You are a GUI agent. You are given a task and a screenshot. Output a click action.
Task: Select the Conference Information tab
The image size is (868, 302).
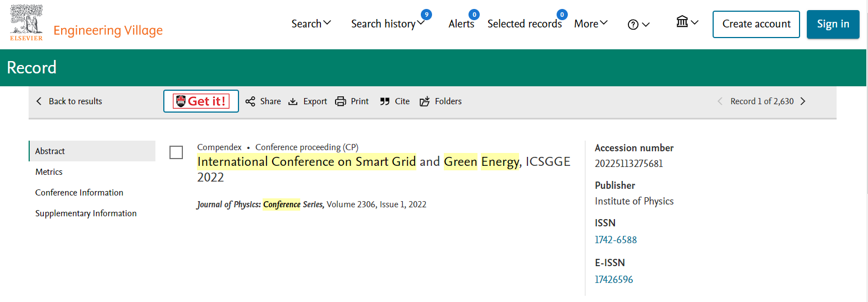point(79,193)
